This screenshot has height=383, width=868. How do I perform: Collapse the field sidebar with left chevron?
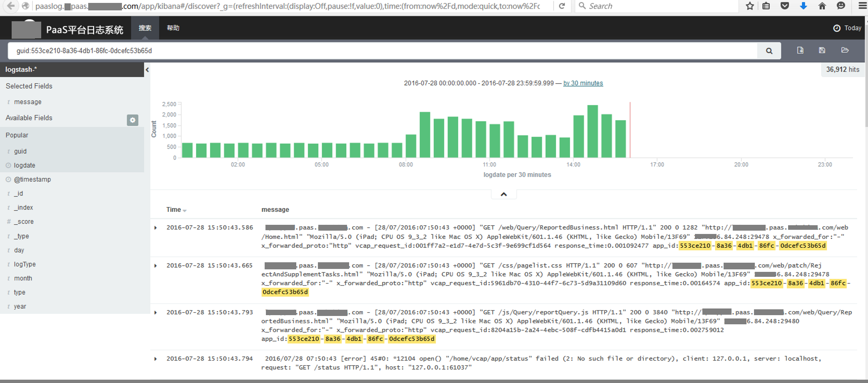click(x=147, y=70)
